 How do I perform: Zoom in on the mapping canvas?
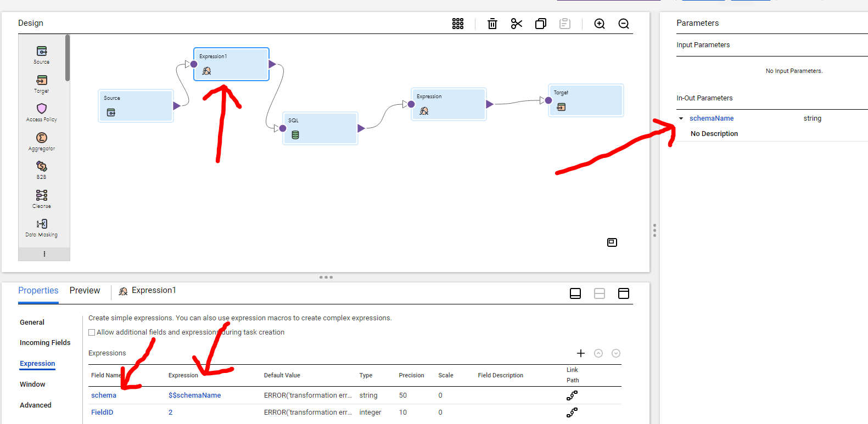(600, 24)
